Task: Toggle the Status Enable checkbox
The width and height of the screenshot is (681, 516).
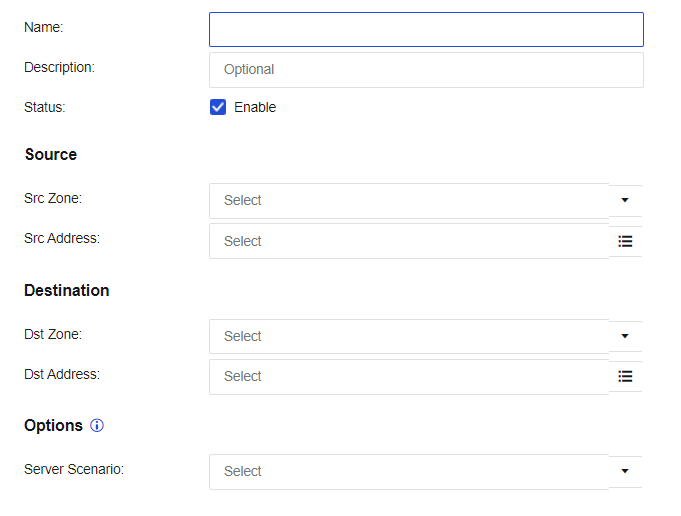Action: point(218,107)
